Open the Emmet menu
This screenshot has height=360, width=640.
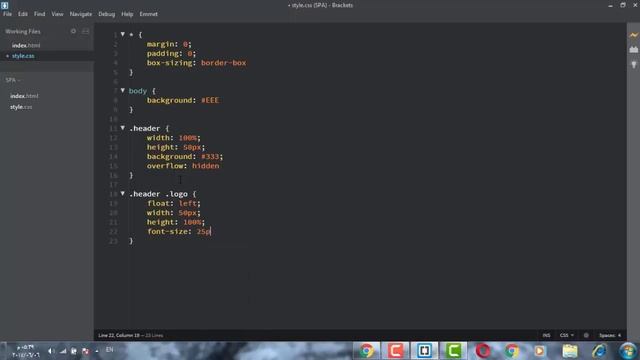[x=149, y=14]
